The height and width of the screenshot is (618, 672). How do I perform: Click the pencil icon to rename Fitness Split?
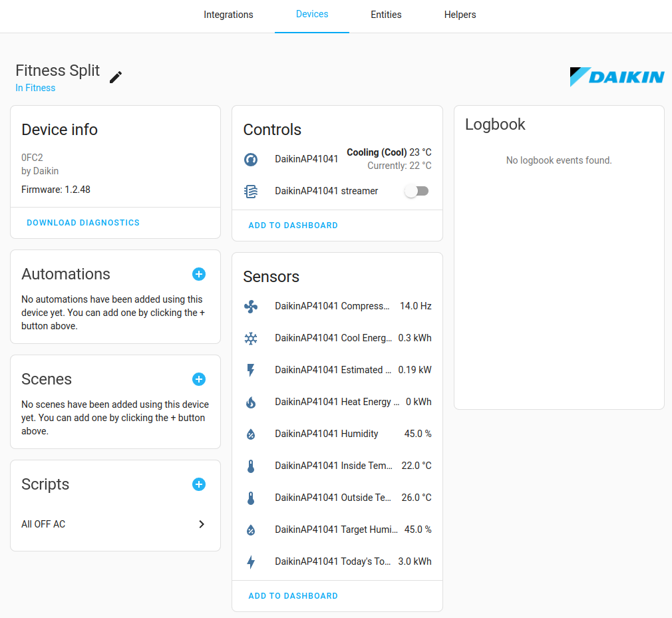pyautogui.click(x=116, y=77)
